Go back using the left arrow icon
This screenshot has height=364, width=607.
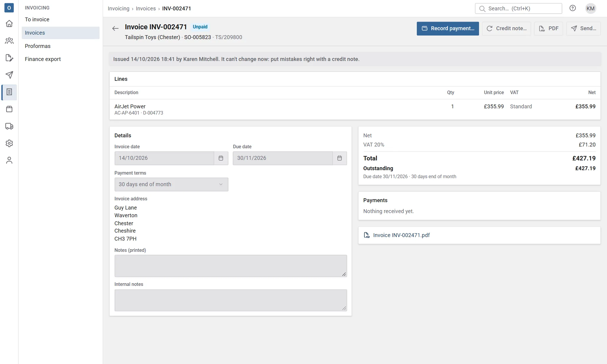pos(115,28)
